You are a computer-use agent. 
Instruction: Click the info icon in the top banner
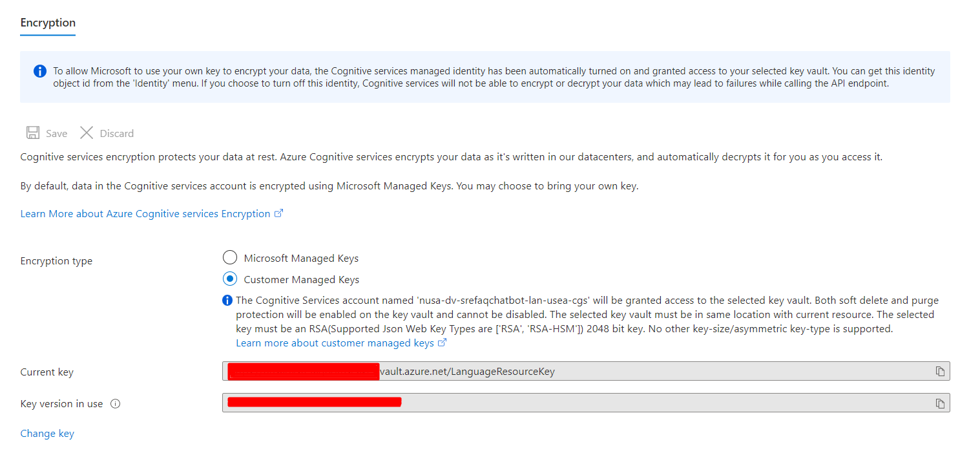[39, 71]
